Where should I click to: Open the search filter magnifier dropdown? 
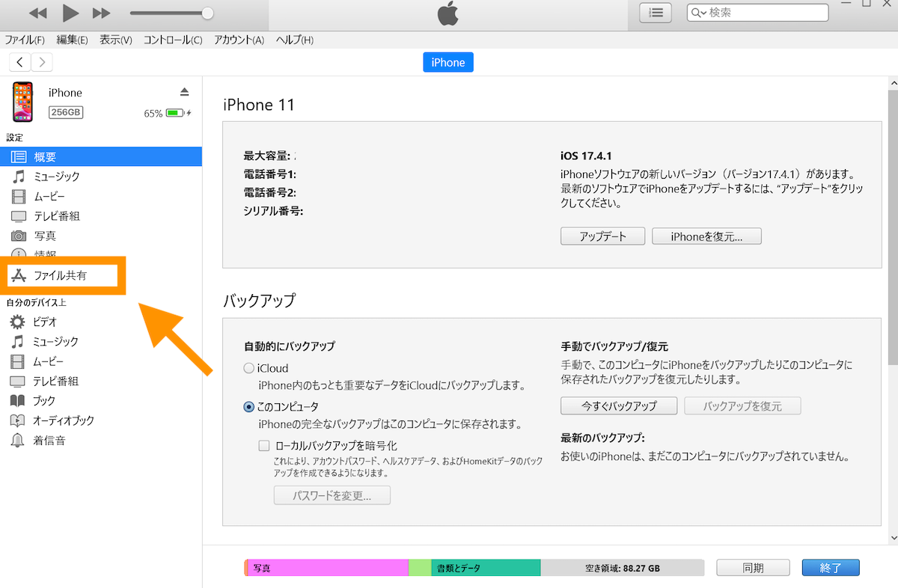pos(697,12)
